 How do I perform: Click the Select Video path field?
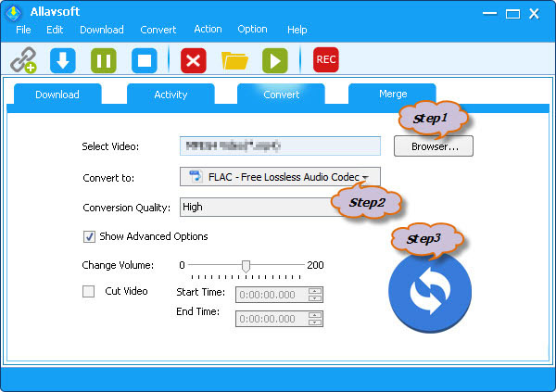click(280, 145)
